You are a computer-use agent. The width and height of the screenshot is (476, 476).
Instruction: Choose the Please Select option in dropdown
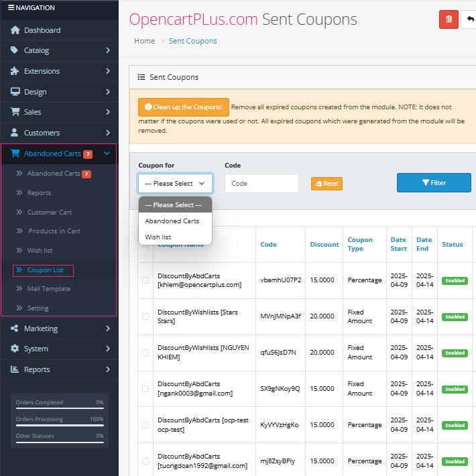175,205
